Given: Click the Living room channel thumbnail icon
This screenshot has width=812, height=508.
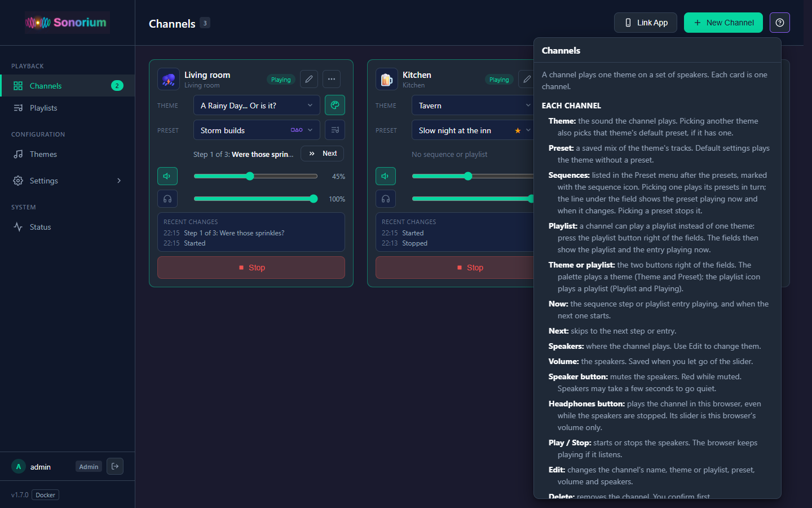Looking at the screenshot, I should 169,80.
